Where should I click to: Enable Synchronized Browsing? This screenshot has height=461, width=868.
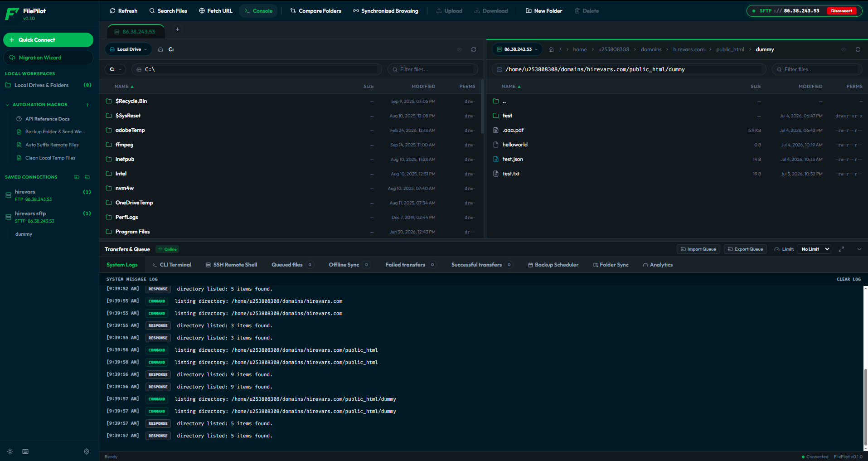(x=386, y=11)
